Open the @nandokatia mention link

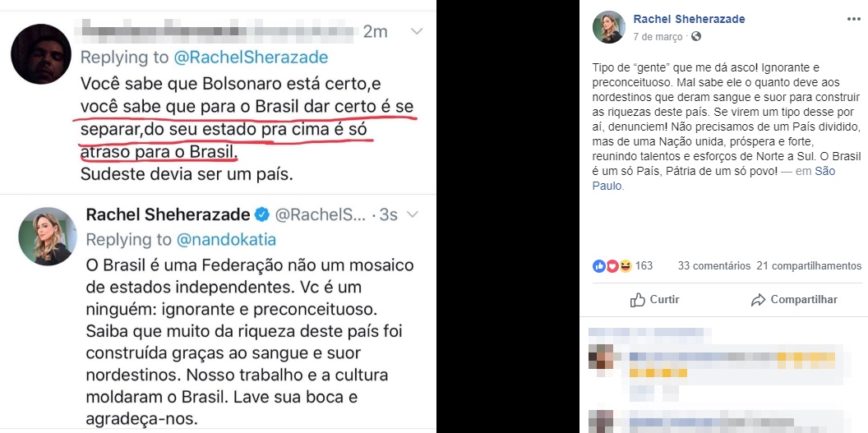[x=226, y=239]
